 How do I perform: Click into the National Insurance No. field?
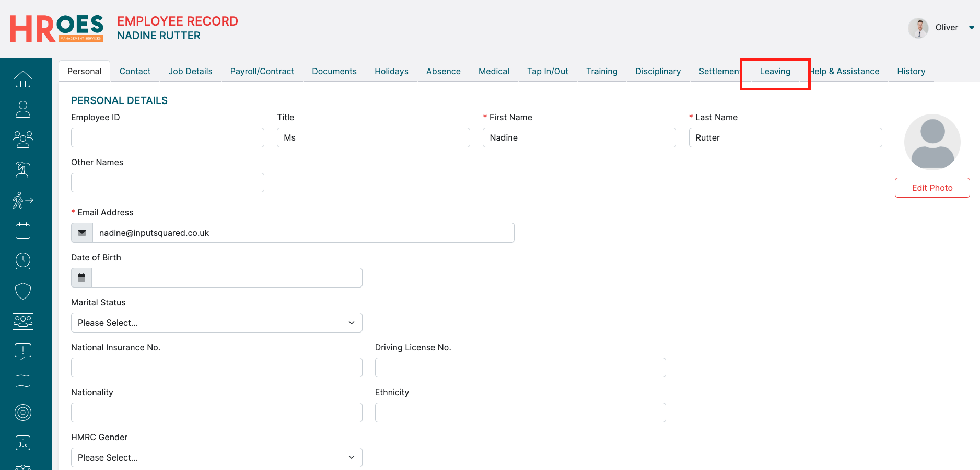216,368
